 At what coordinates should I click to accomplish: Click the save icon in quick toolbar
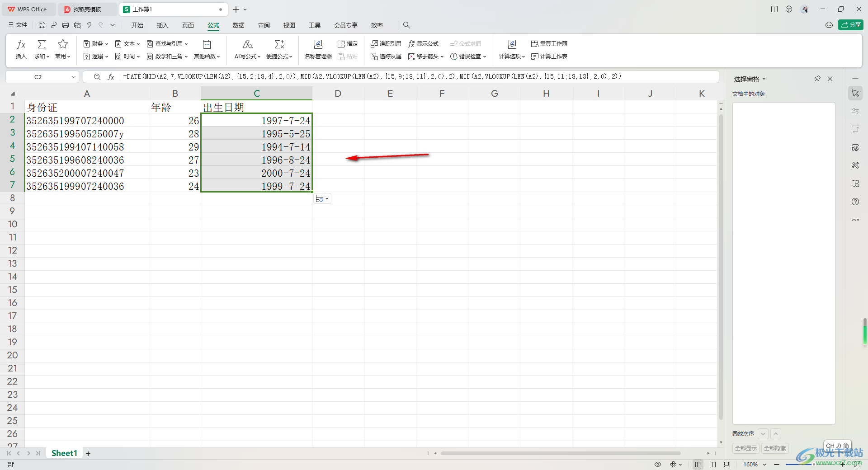[42, 25]
